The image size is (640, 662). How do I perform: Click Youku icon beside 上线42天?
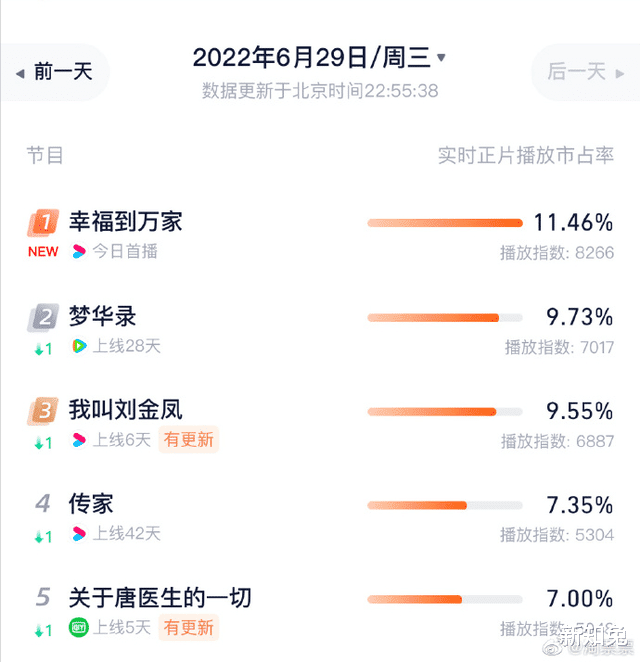80,534
